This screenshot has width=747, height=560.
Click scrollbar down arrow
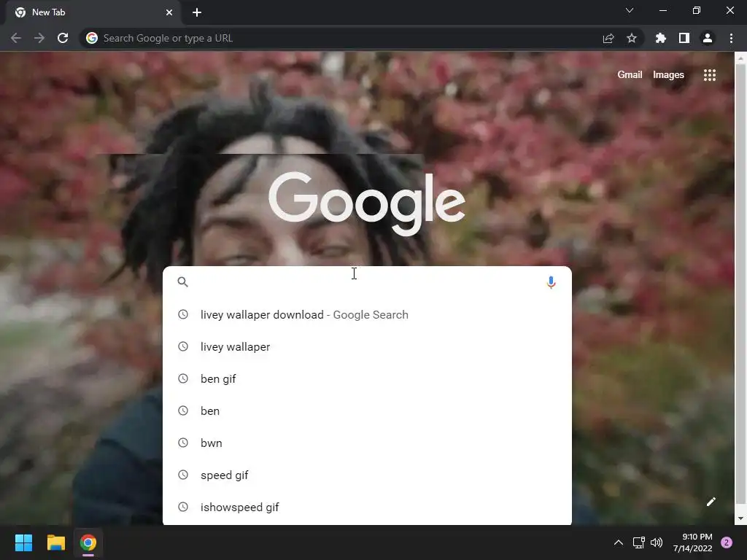pos(740,518)
